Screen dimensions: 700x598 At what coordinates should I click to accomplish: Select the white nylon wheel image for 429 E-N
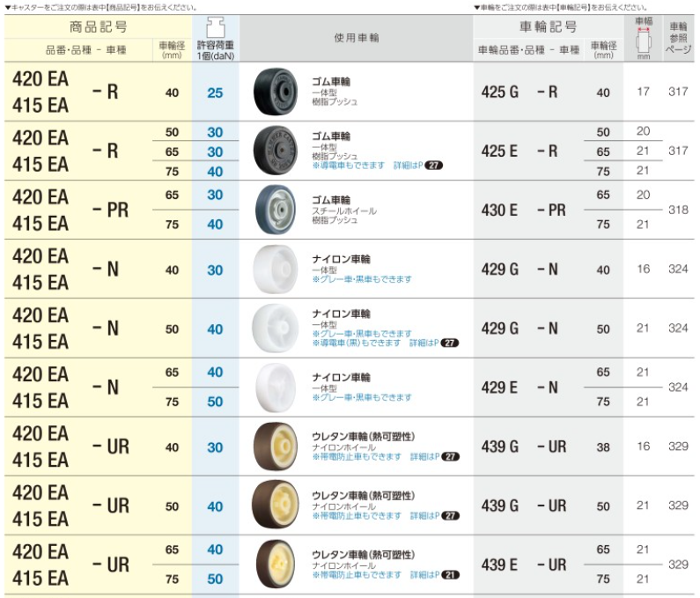pos(276,388)
